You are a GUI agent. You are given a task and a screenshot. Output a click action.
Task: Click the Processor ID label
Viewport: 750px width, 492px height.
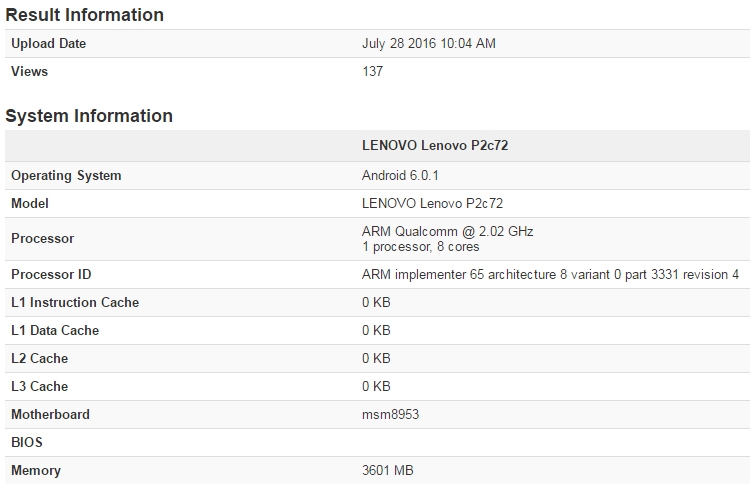coord(51,274)
